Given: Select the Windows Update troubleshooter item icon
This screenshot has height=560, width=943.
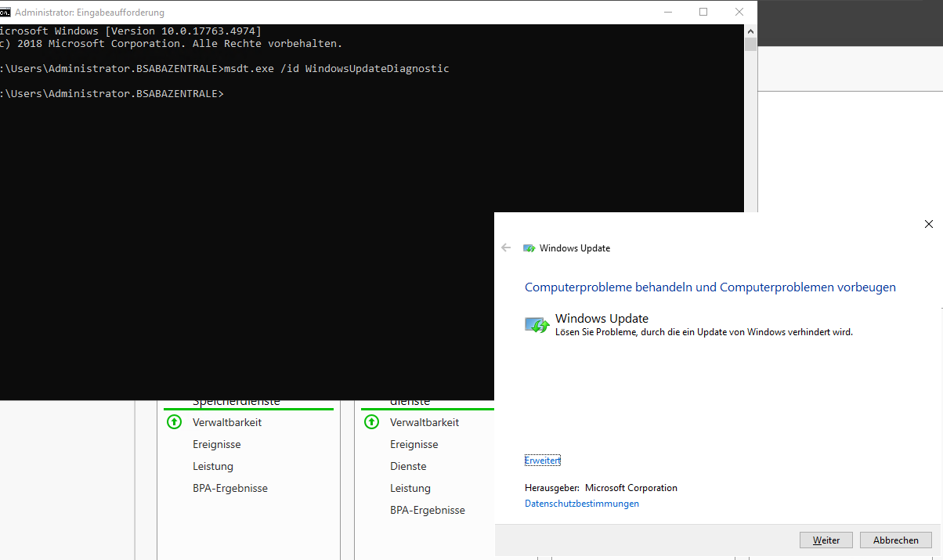Looking at the screenshot, I should click(537, 324).
